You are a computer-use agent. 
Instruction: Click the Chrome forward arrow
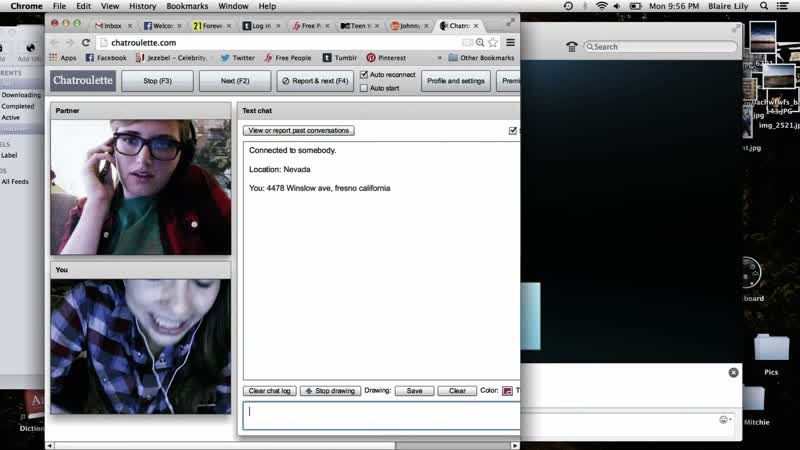pyautogui.click(x=70, y=42)
